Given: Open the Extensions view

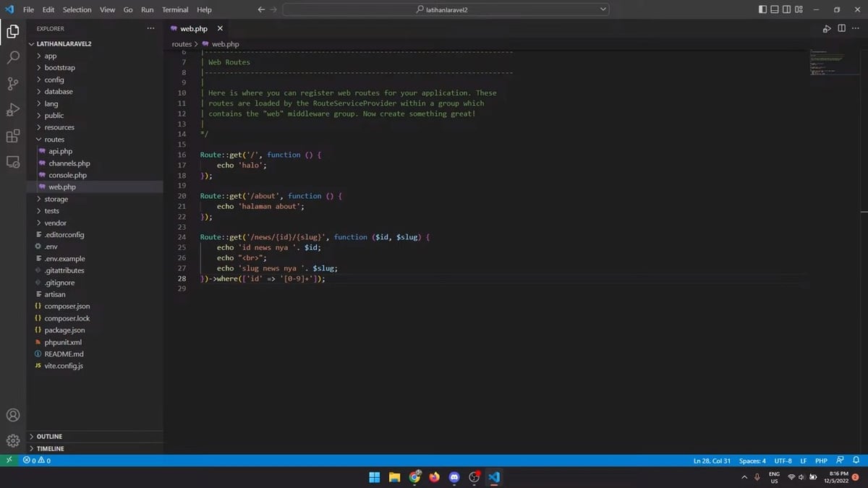Looking at the screenshot, I should [13, 136].
